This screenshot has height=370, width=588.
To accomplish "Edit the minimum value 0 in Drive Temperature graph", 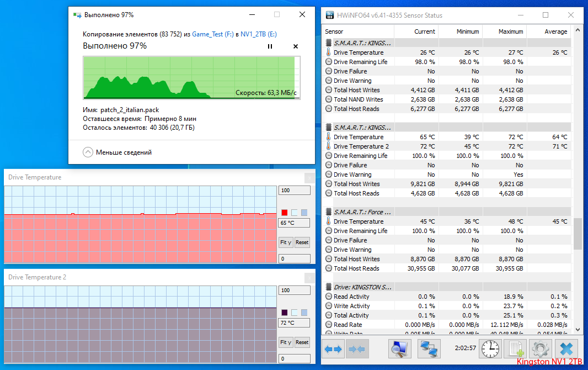I will click(295, 258).
